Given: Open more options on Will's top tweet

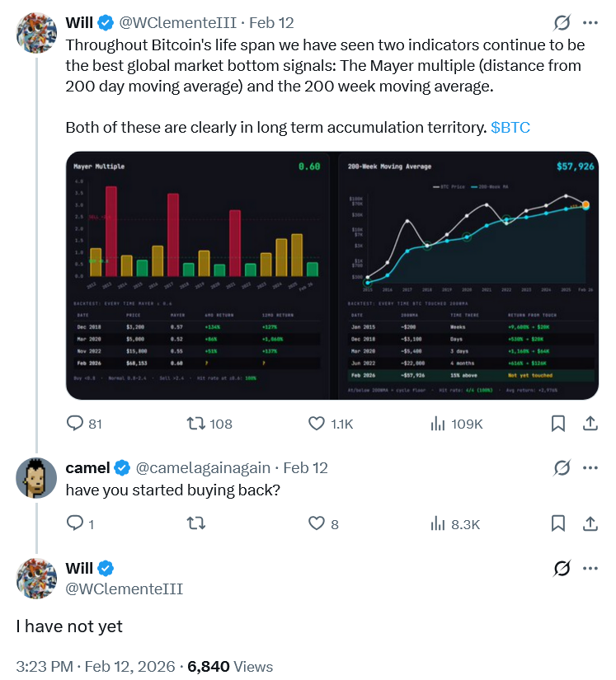Looking at the screenshot, I should pyautogui.click(x=590, y=22).
